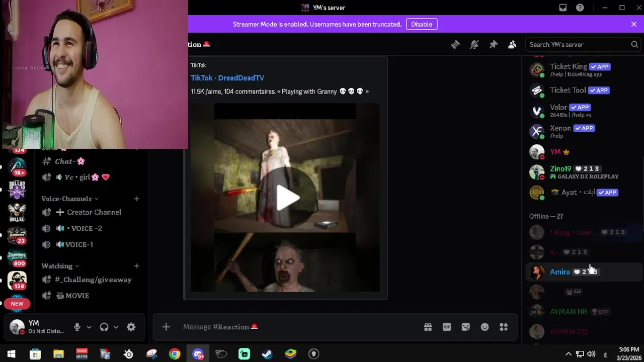Open the sticker picker
This screenshot has height=362, width=644.
(466, 327)
